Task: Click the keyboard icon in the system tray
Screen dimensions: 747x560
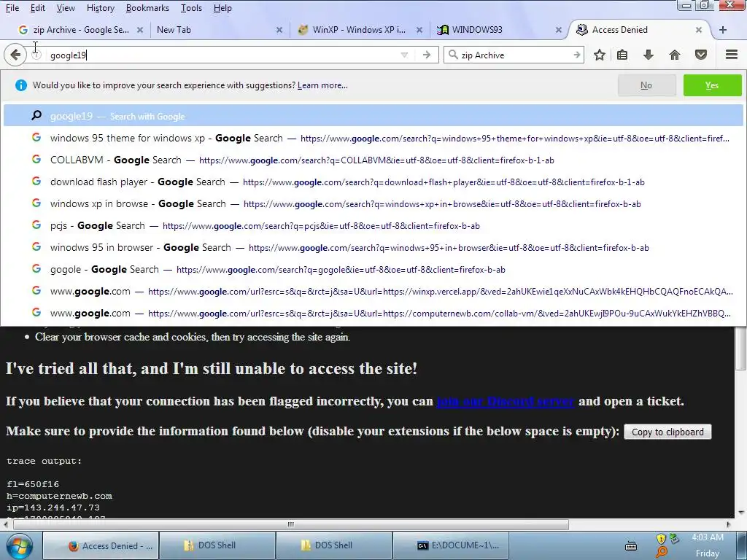Action: 631,545
